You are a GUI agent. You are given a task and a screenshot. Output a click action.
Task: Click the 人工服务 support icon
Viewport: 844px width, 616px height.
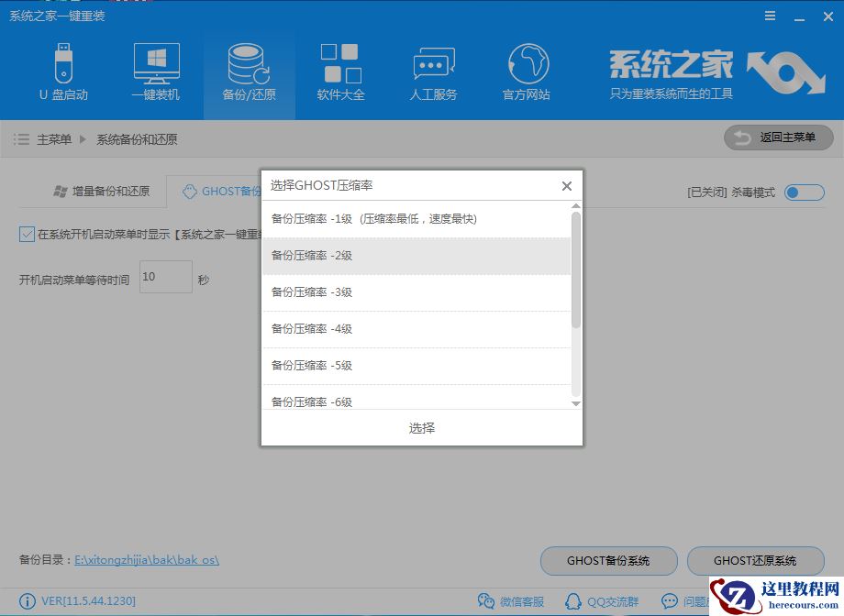click(x=432, y=69)
